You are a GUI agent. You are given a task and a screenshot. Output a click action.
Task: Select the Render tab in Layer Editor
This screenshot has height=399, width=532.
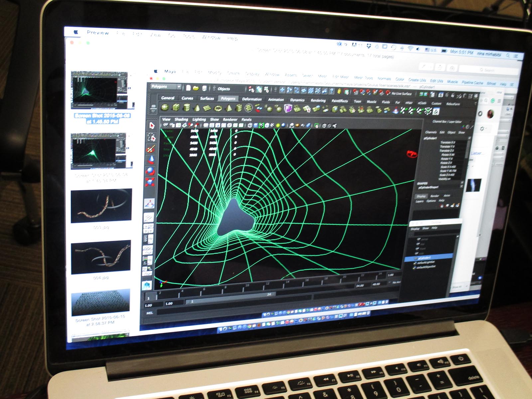click(x=435, y=196)
